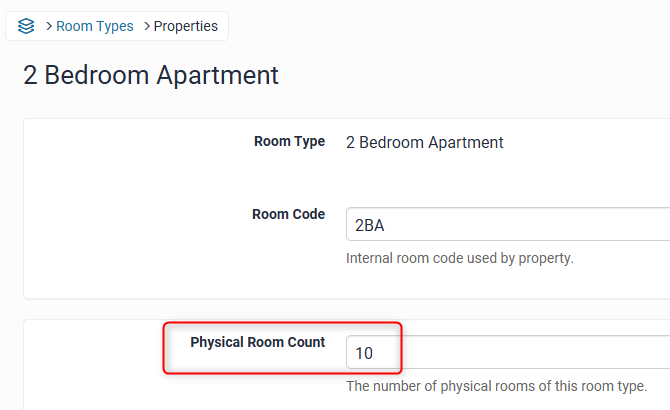The height and width of the screenshot is (410, 670).
Task: Click the Physical Room Count label
Action: tap(257, 342)
